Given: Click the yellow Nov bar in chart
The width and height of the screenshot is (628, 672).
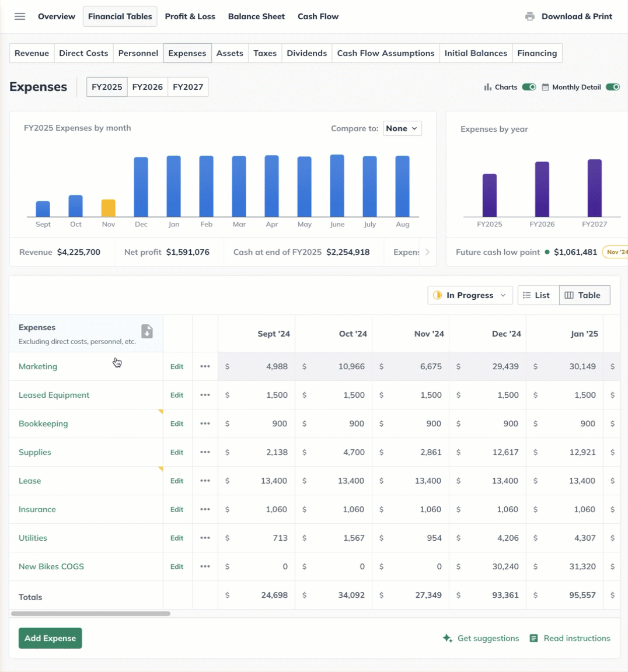Looking at the screenshot, I should point(108,208).
